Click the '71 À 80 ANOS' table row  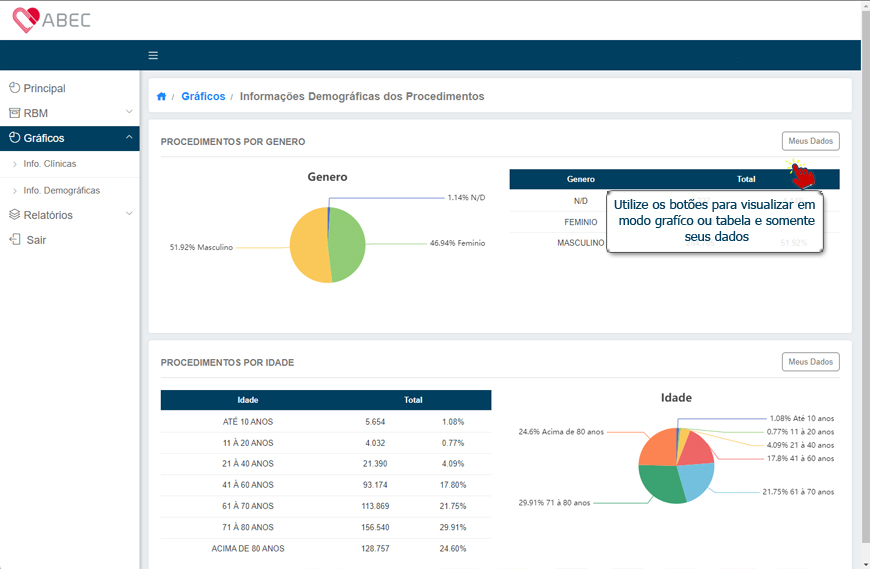tap(326, 527)
